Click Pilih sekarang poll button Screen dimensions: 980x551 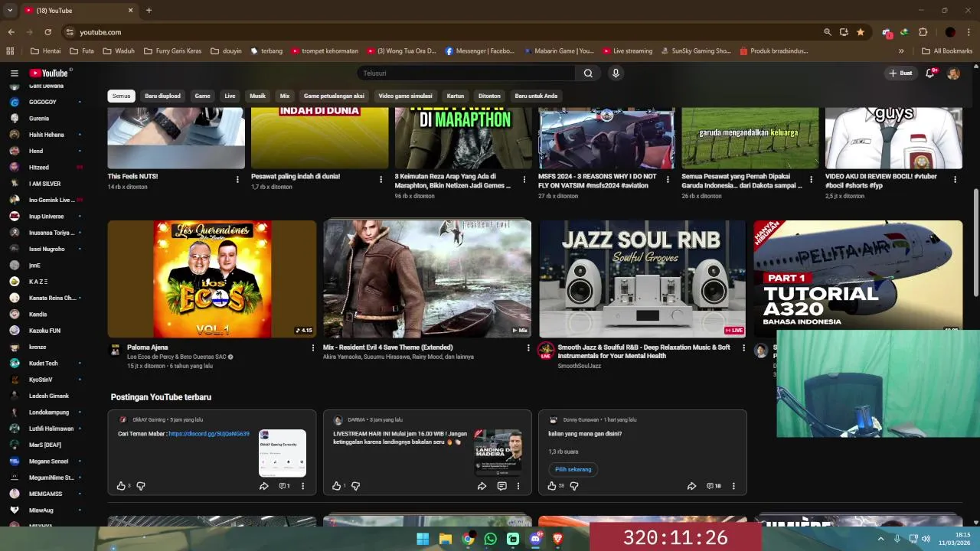click(x=573, y=469)
